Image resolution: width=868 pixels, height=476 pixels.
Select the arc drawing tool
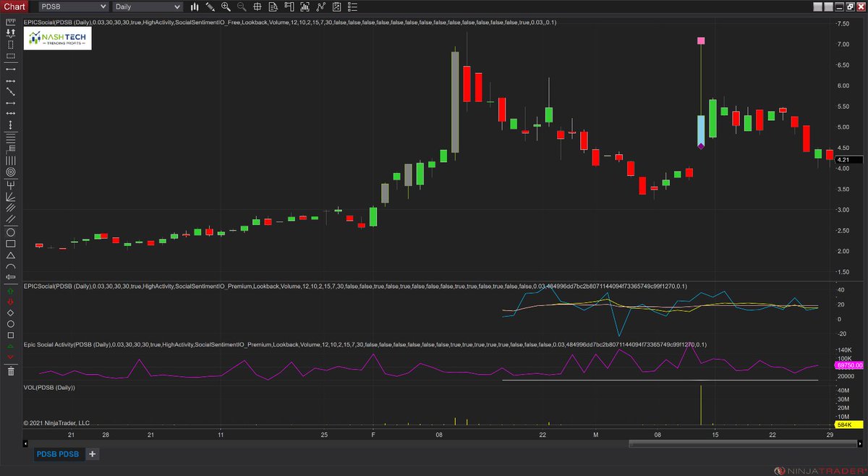pos(11,266)
